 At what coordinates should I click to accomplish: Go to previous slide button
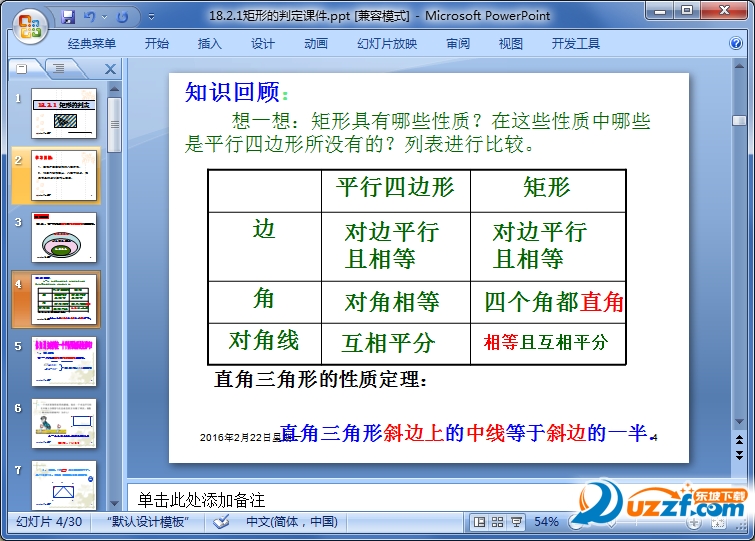click(x=740, y=439)
